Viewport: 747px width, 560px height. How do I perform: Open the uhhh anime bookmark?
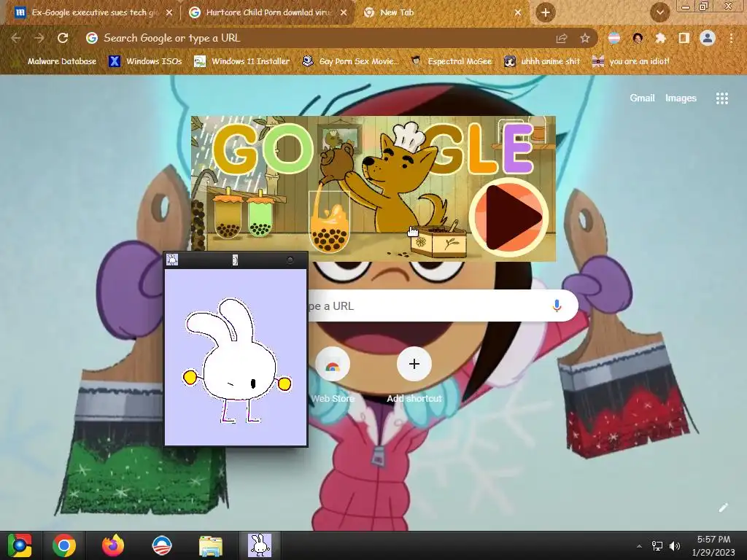[542, 61]
